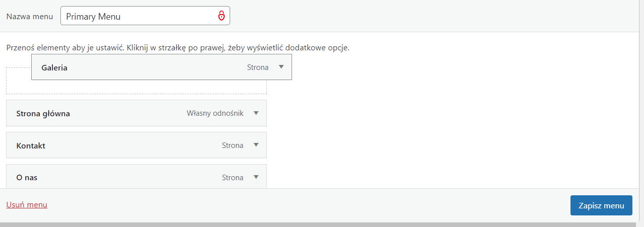Click the Własny odnośnik type label
This screenshot has height=227, width=644.
pyautogui.click(x=215, y=114)
